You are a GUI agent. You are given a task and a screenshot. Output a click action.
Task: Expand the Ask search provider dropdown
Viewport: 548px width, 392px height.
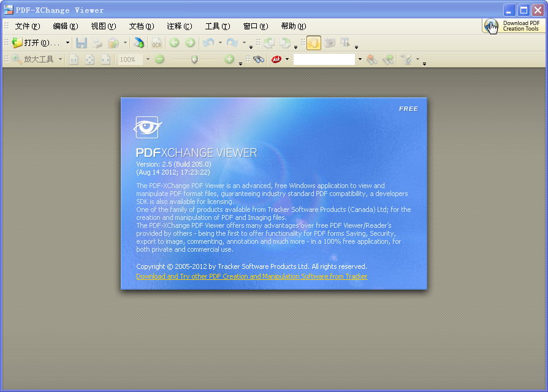pos(287,59)
